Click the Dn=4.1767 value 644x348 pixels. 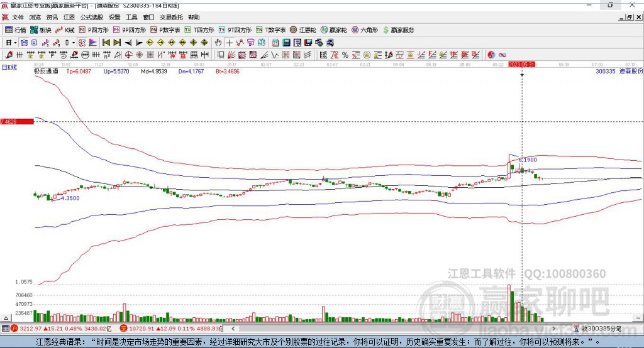tap(191, 71)
